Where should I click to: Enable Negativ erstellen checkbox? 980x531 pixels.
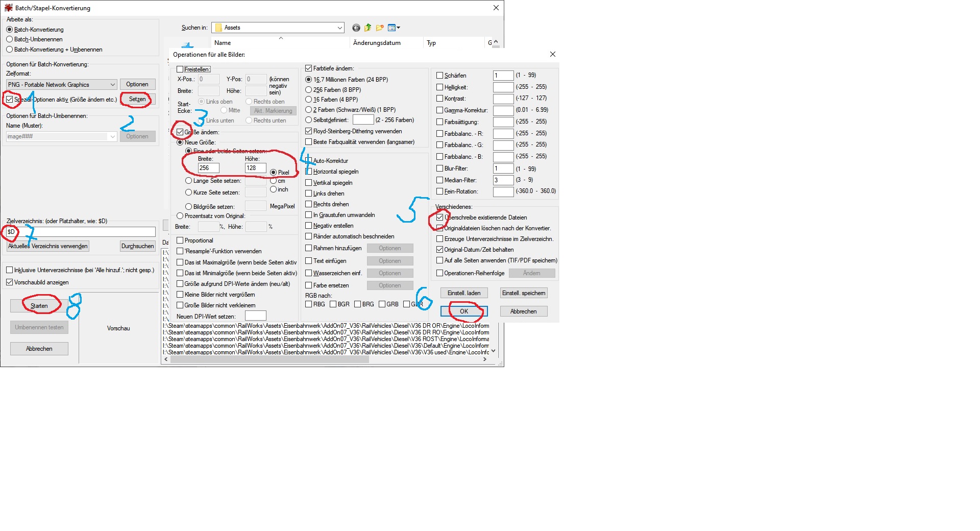(308, 226)
